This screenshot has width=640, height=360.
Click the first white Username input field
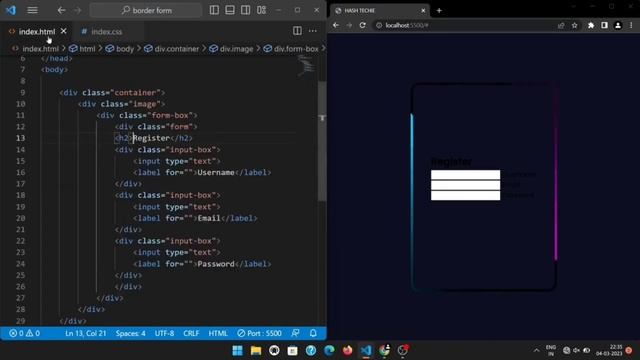pyautogui.click(x=465, y=175)
